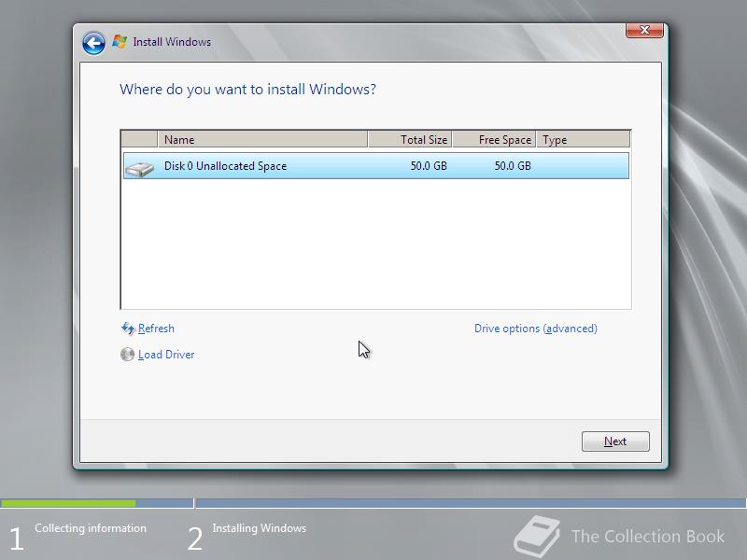Click the hard disk icon for Disk 0
Viewport: 747px width, 560px height.
(139, 168)
